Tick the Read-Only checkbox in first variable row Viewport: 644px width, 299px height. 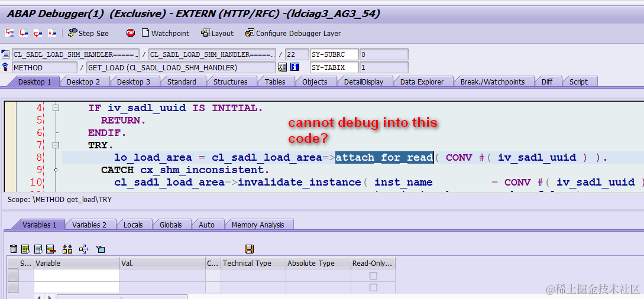click(373, 275)
